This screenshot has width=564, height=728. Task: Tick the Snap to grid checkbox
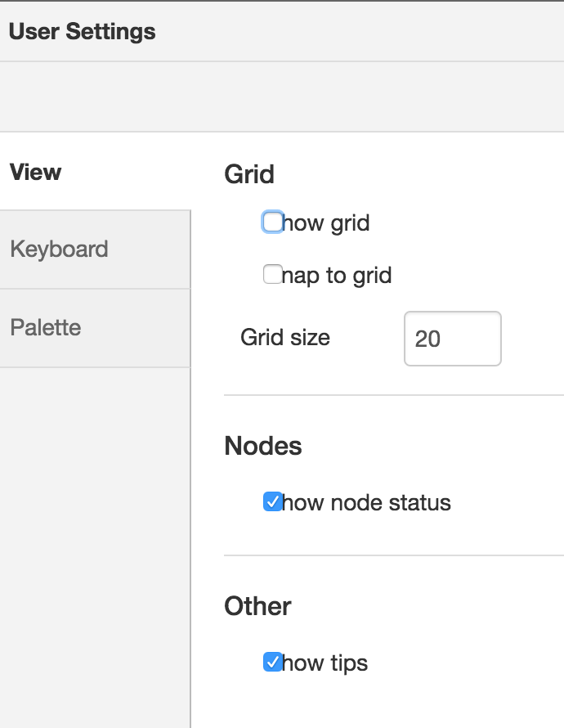[x=272, y=274]
